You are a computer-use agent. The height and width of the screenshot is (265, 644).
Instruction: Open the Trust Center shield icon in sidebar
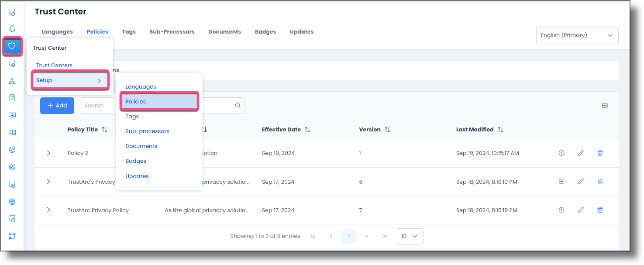click(12, 46)
